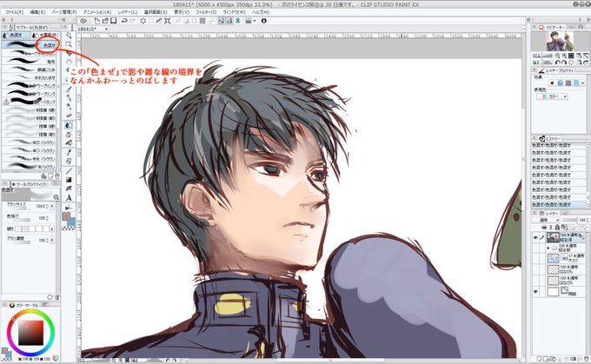This screenshot has height=364, width=591.
Task: Click Navigator zoom in icon
Action: click(564, 56)
